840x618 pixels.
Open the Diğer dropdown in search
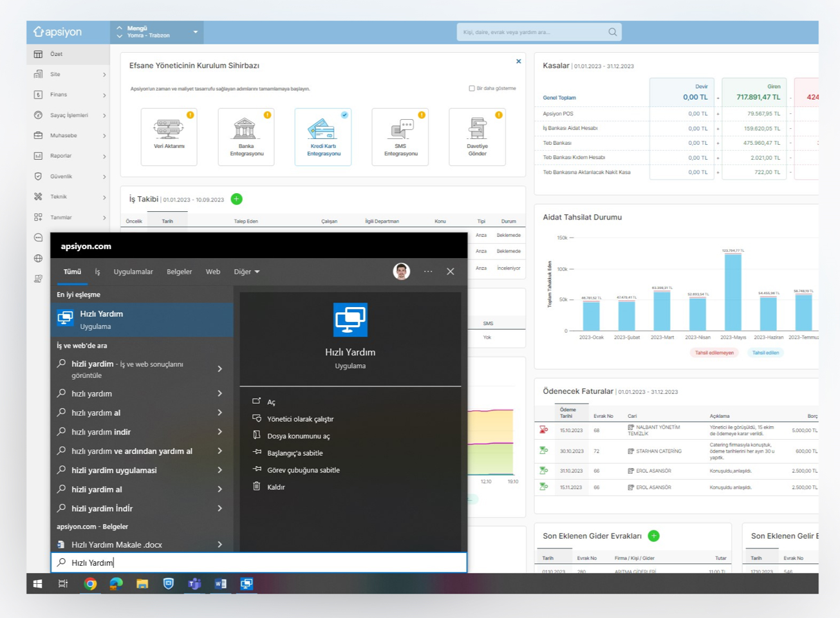[x=247, y=272]
